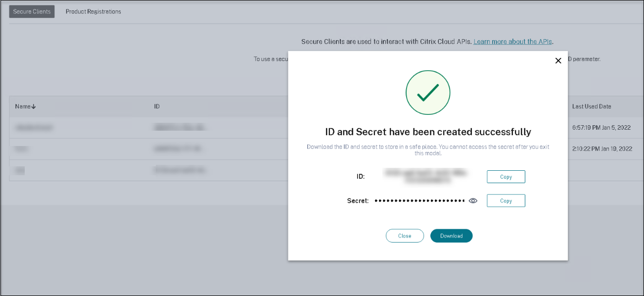
Task: Click the first client name in the table
Action: 34,127
